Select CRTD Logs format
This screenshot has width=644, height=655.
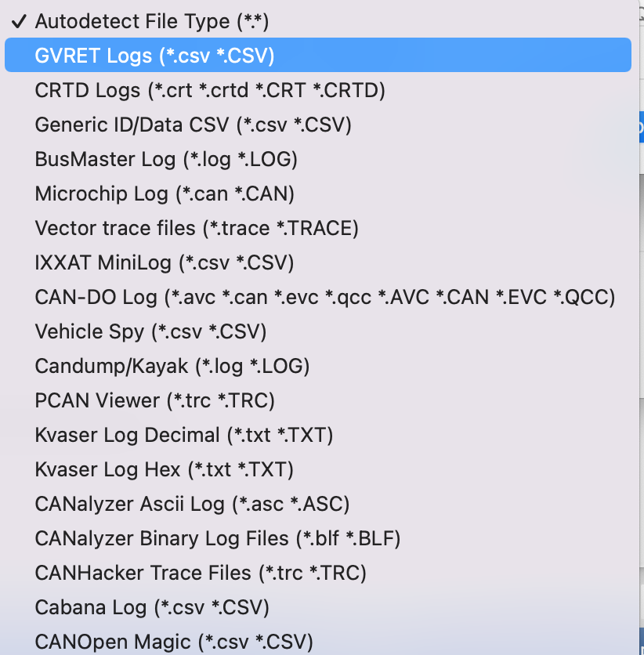point(210,90)
